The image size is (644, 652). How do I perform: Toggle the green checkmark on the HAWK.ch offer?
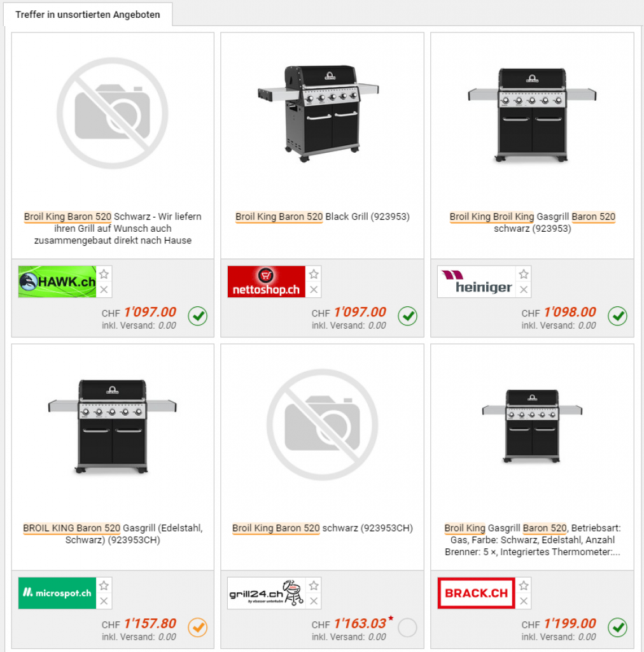(x=198, y=316)
